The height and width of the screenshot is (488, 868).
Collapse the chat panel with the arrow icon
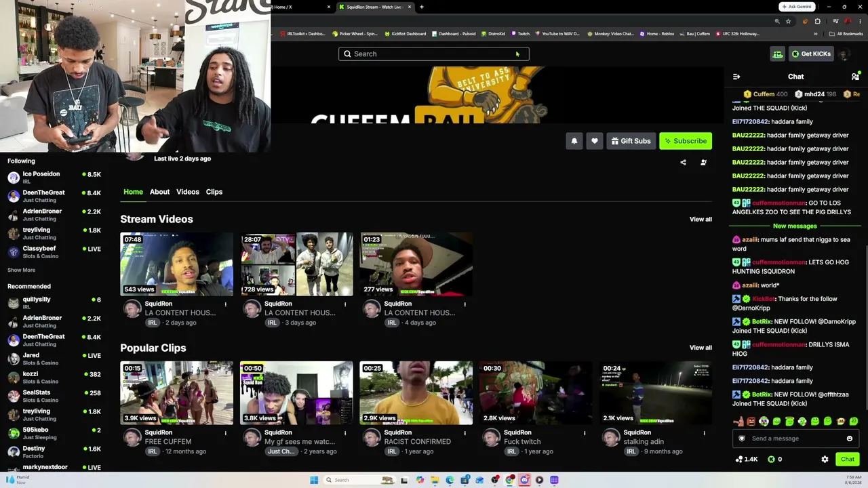(x=736, y=77)
